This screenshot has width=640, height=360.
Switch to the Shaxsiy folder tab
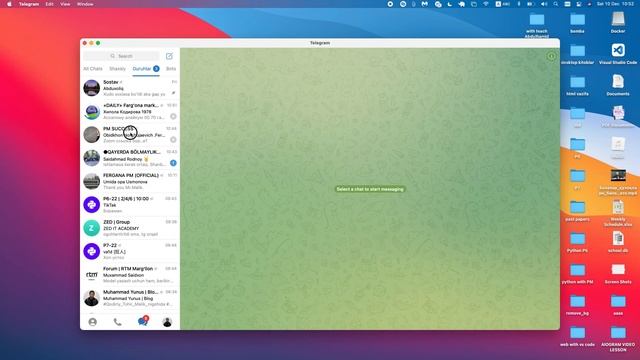(x=118, y=69)
